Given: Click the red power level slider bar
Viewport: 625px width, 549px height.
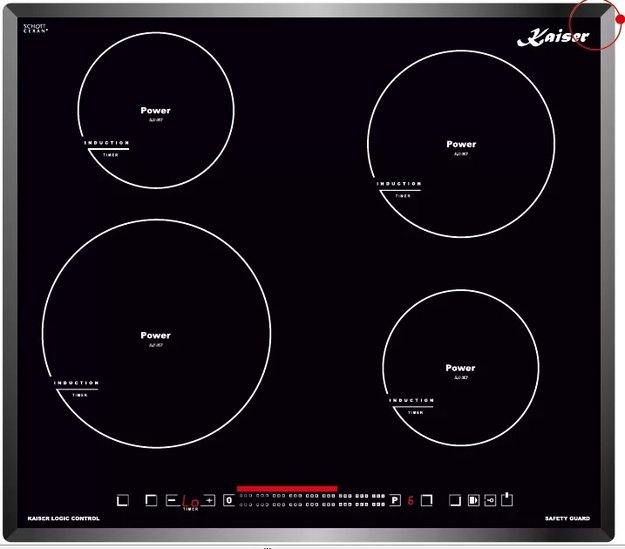Looking at the screenshot, I should 287,488.
